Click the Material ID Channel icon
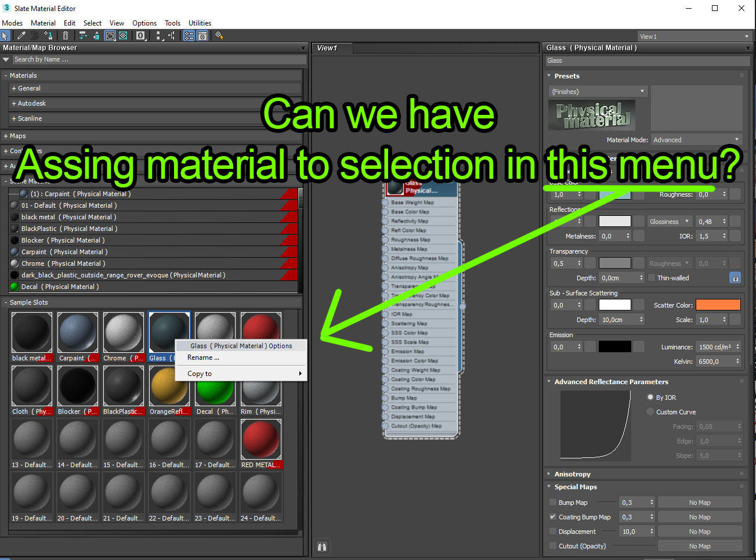 [x=140, y=35]
